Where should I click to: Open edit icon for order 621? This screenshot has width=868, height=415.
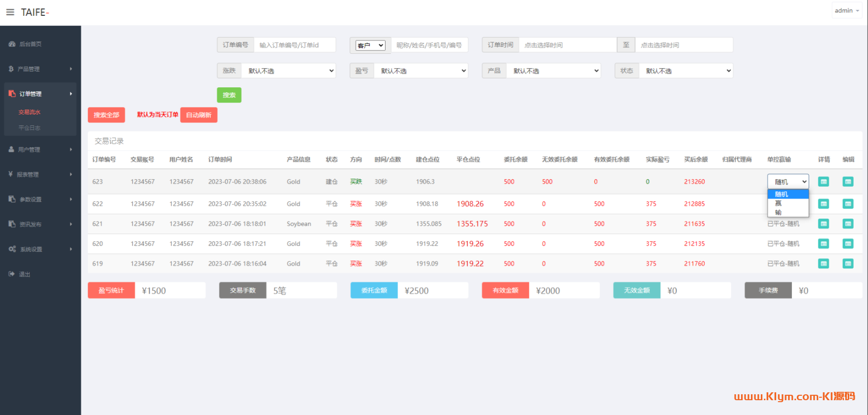tap(848, 224)
